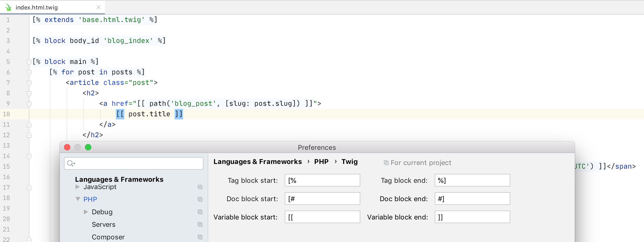Click the For current project link
Viewport: 644px width, 242px height.
pos(421,162)
